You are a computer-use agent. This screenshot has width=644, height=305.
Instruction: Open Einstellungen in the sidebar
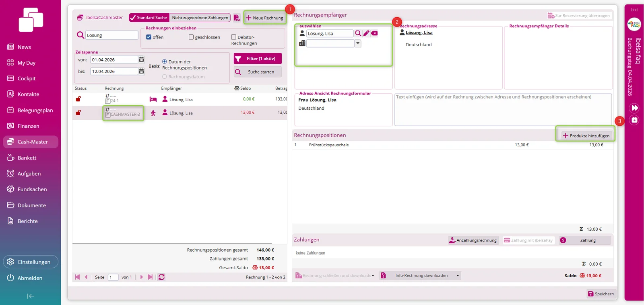[x=31, y=262]
